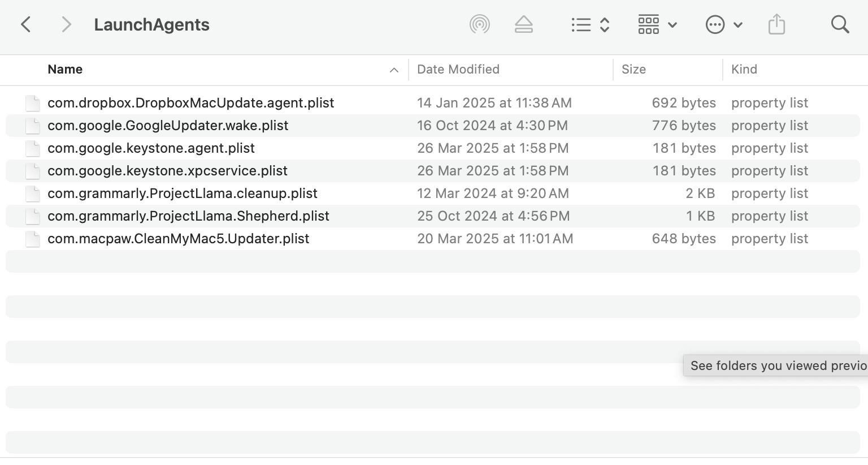Open search in the Finder window
Image resolution: width=868 pixels, height=465 pixels.
tap(840, 24)
